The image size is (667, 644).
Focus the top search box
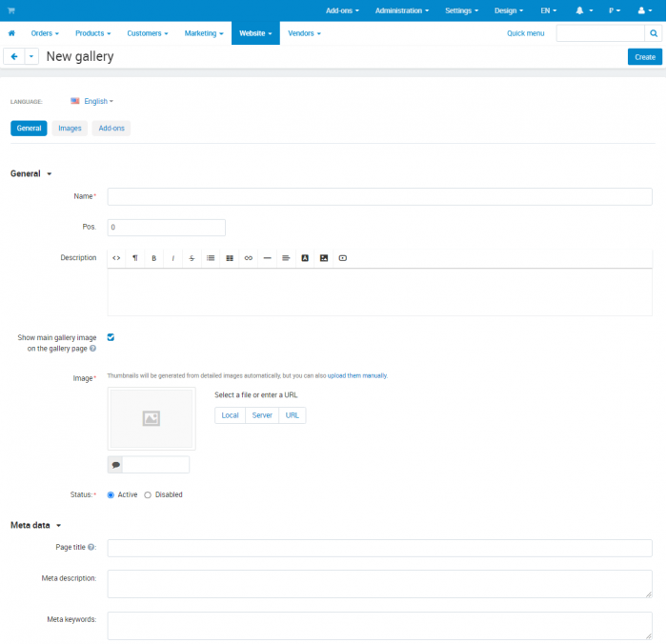pos(600,33)
